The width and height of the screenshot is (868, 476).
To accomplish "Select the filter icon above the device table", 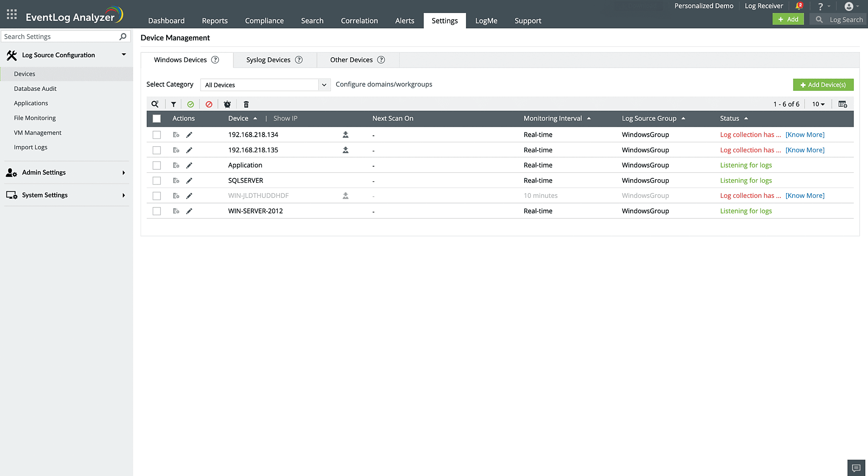I will click(173, 104).
